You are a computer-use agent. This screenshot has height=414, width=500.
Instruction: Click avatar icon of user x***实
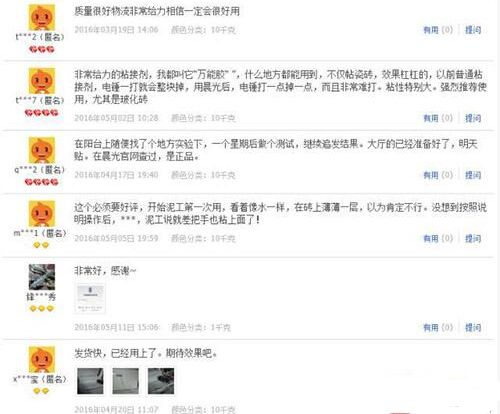point(41,359)
